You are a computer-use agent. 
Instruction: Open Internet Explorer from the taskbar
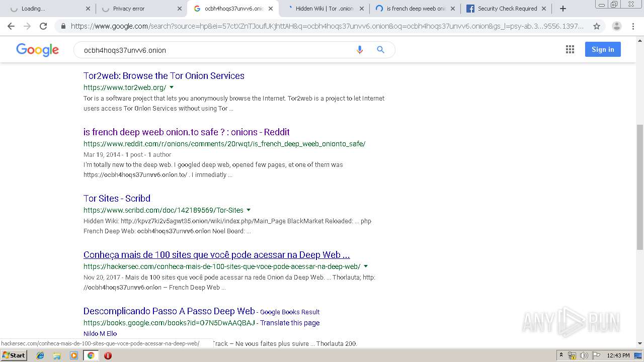40,355
